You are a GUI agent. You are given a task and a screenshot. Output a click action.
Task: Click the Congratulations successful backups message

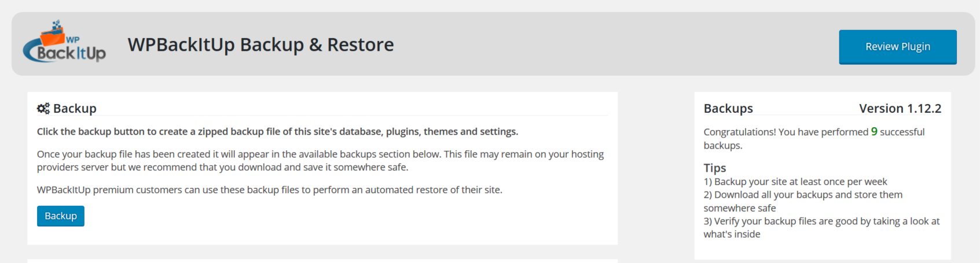point(814,139)
